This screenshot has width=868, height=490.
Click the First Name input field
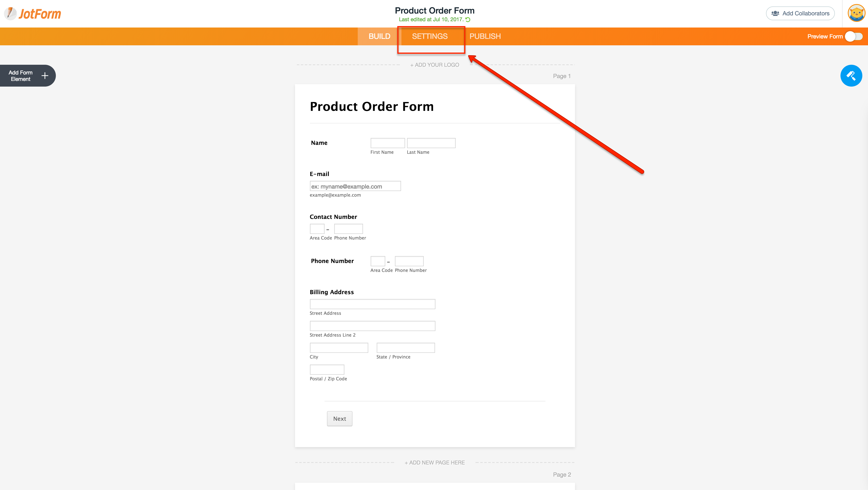387,143
